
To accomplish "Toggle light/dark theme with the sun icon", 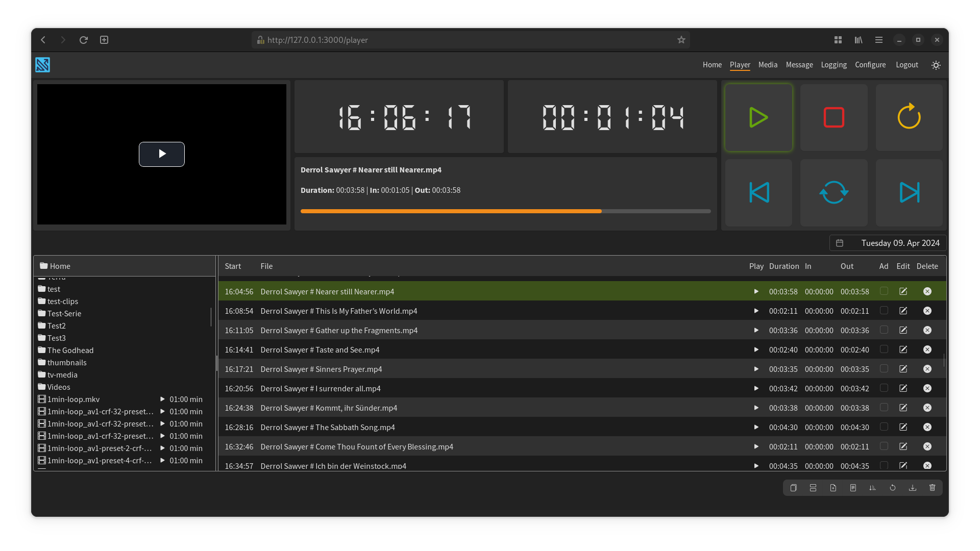I will pos(936,65).
